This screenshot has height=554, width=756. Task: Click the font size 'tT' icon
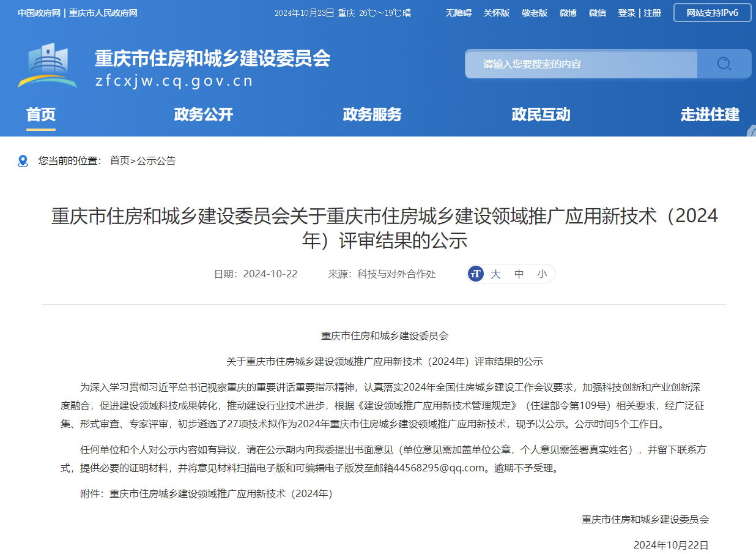pos(476,274)
